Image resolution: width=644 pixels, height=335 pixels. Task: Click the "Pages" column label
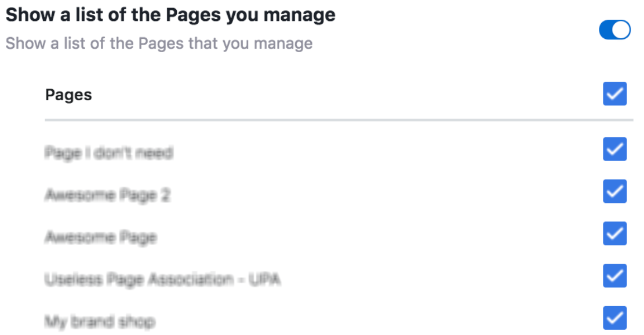coord(68,94)
